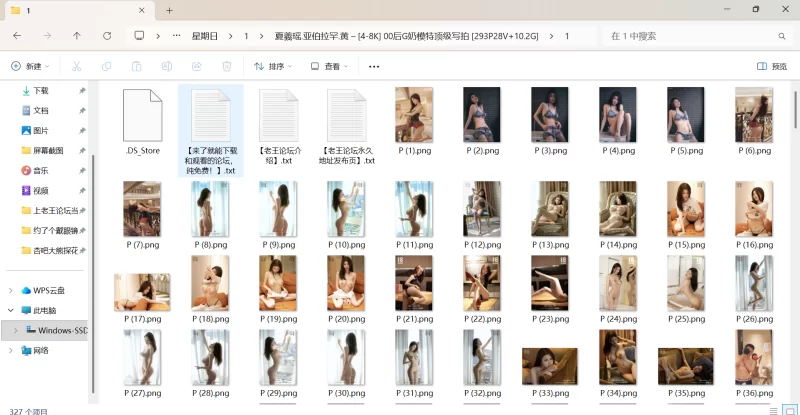Open the 约了个戴眼镜 pinned folder

pos(56,230)
